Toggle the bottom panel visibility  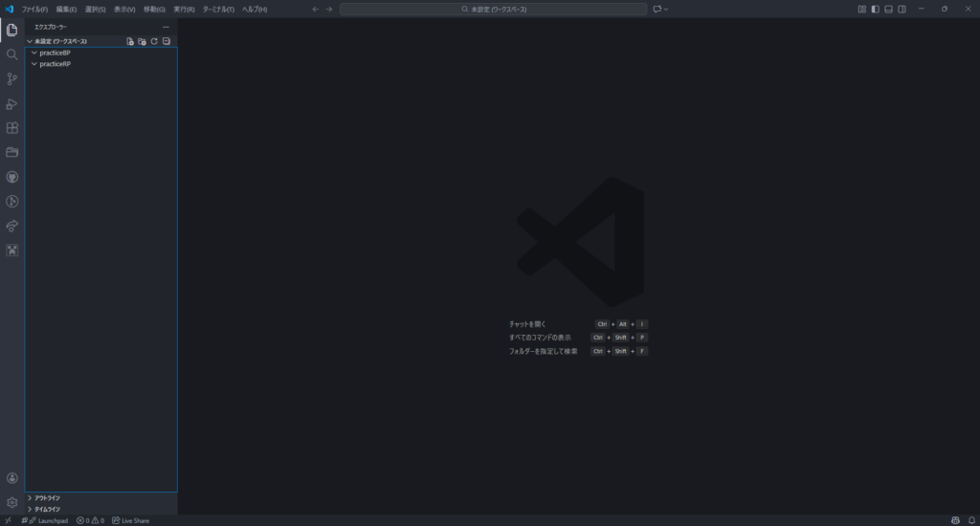tap(888, 9)
